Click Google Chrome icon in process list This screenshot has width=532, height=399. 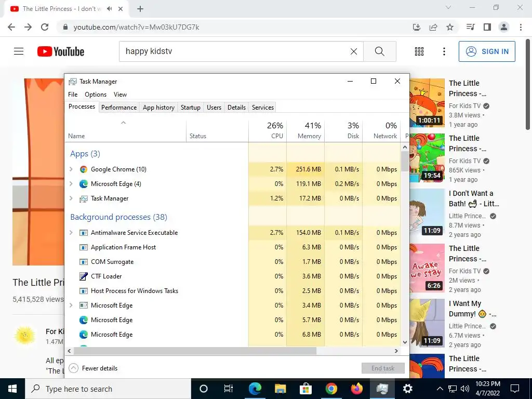click(84, 169)
